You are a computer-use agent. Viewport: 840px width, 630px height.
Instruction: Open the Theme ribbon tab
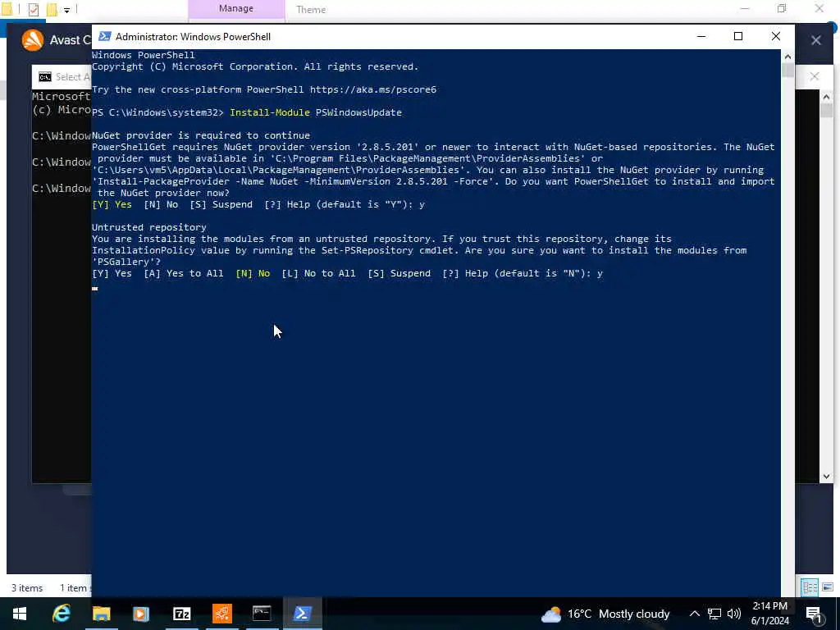point(311,10)
